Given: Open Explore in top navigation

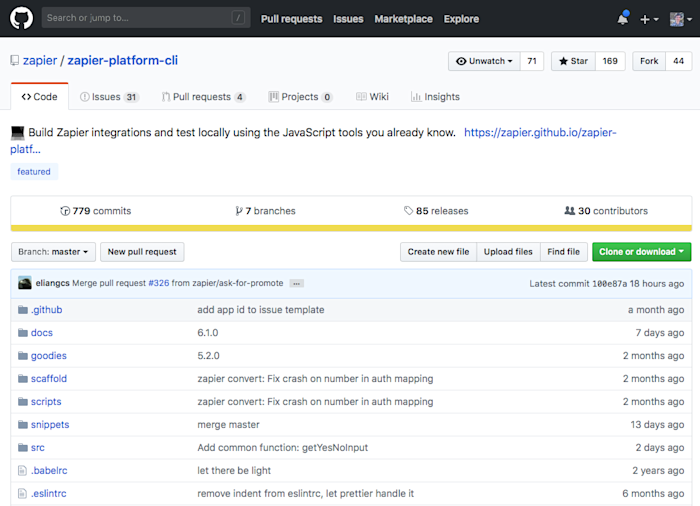Looking at the screenshot, I should pyautogui.click(x=461, y=19).
